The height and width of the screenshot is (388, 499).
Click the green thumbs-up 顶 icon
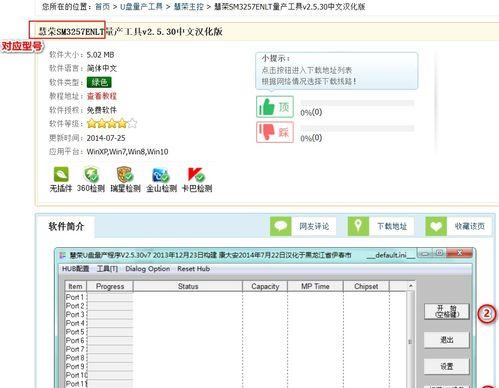tap(275, 107)
